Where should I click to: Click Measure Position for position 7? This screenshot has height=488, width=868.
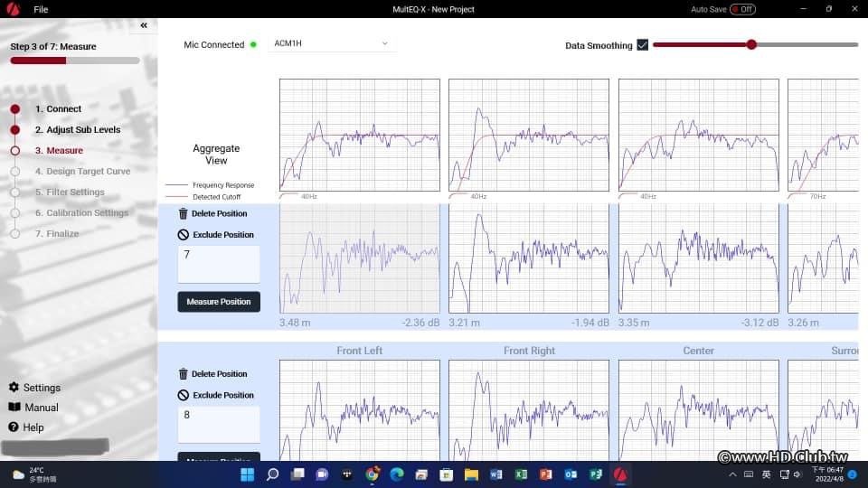[x=219, y=302]
